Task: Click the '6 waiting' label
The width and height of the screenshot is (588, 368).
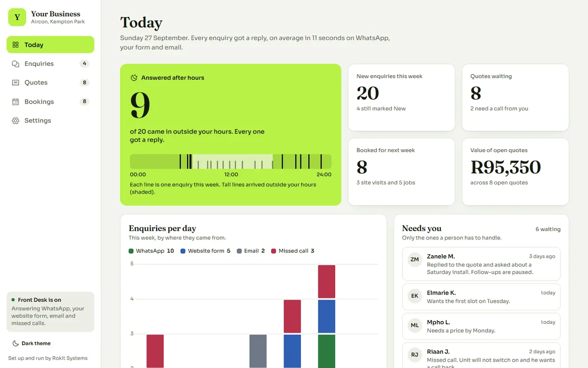Action: point(548,229)
